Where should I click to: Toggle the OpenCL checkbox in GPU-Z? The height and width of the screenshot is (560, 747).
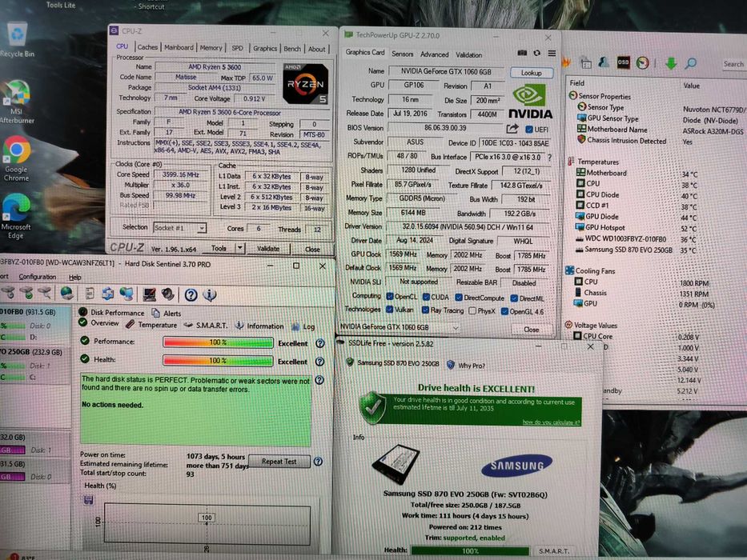pos(390,297)
